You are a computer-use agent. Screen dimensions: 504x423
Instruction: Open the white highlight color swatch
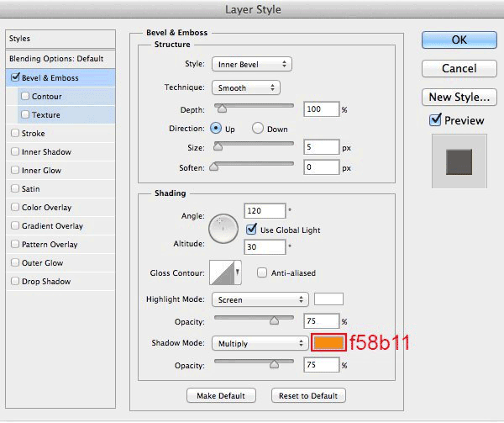coord(328,299)
